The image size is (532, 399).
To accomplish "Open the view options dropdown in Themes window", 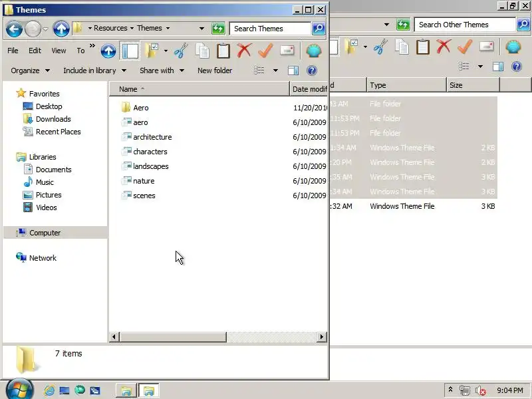I will point(275,70).
